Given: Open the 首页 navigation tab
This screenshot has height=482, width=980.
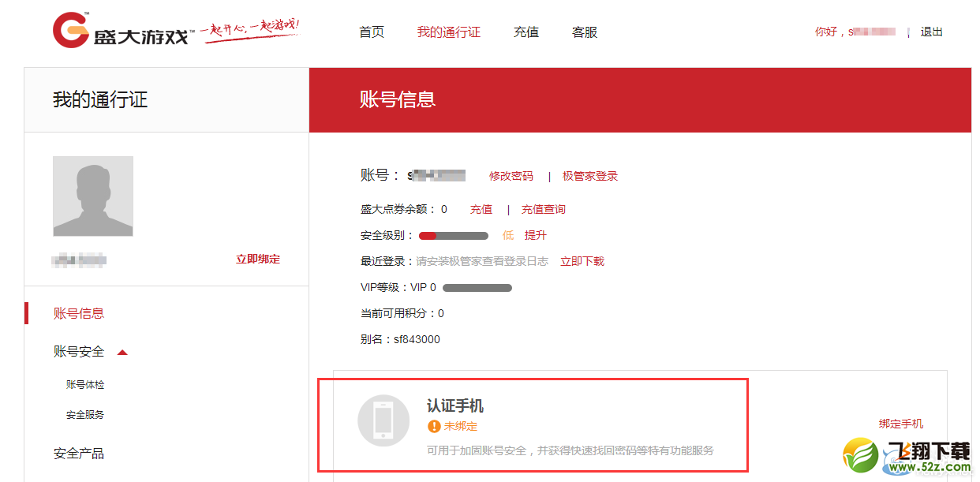Looking at the screenshot, I should [372, 32].
